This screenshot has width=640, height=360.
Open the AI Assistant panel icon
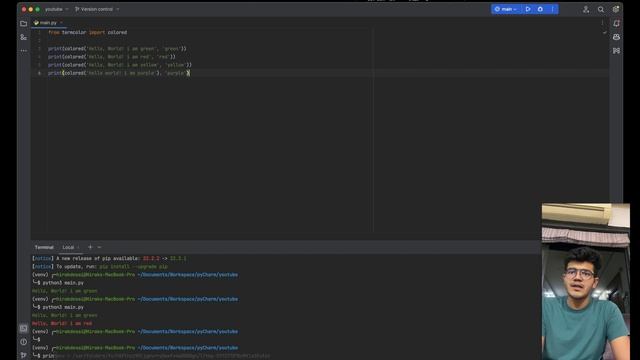tap(616, 37)
